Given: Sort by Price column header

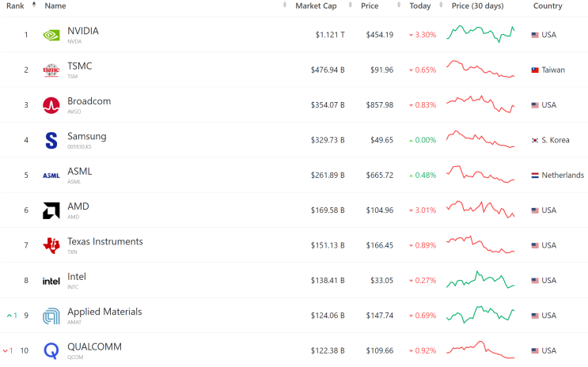Looking at the screenshot, I should [x=370, y=6].
